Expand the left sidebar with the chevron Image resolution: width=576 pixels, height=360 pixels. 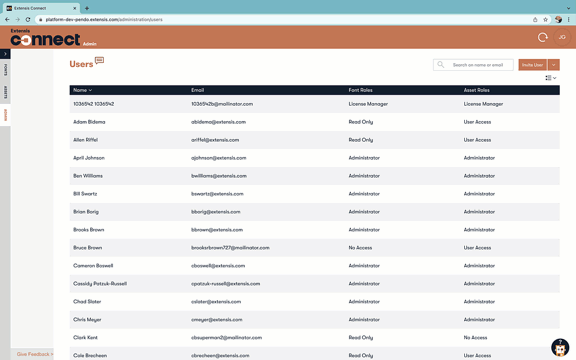point(5,54)
